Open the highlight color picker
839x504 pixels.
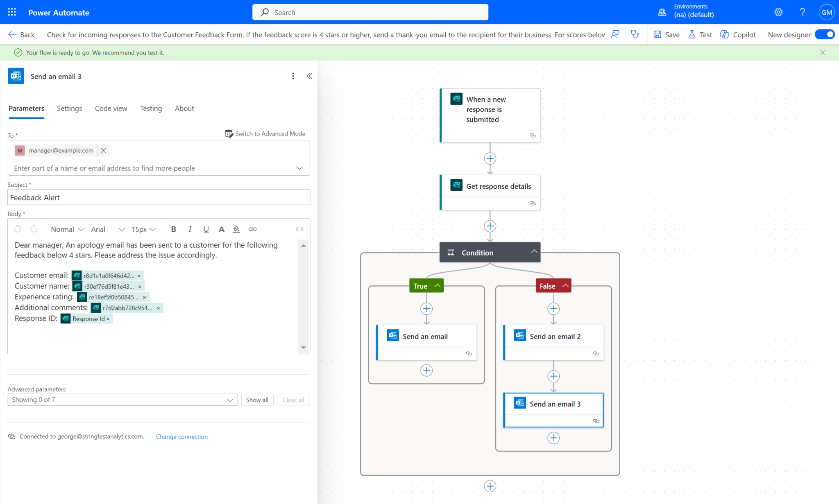click(236, 229)
